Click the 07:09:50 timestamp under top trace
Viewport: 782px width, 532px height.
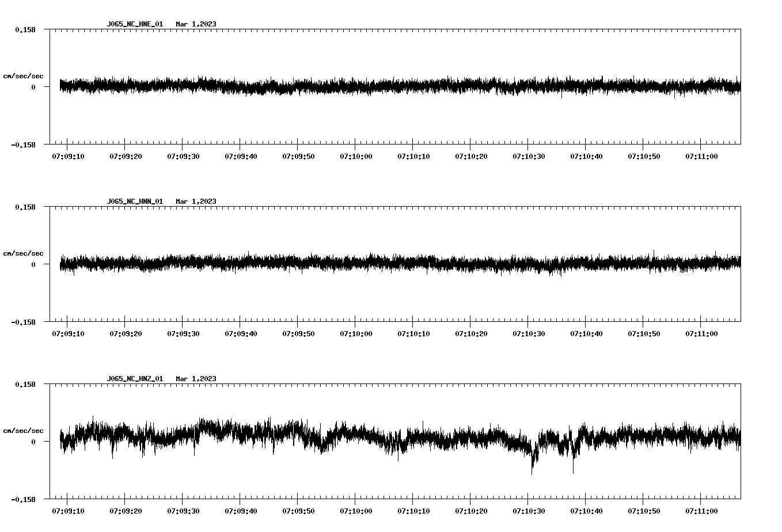(298, 155)
